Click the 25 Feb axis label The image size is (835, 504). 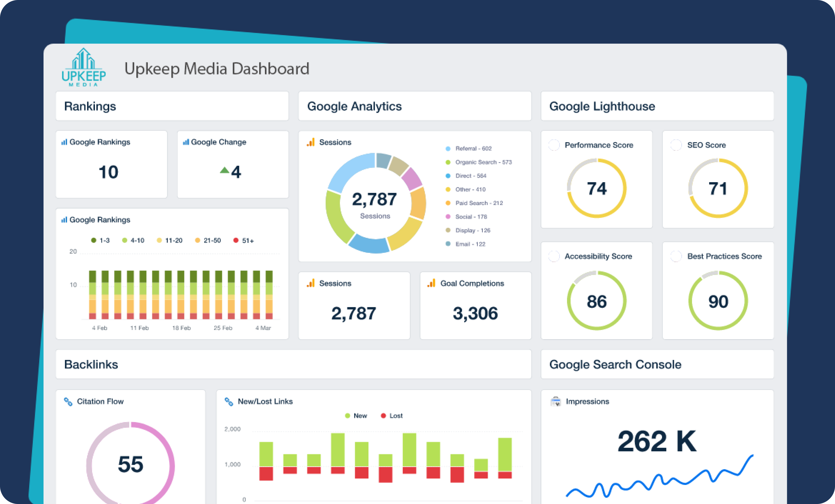coord(223,328)
